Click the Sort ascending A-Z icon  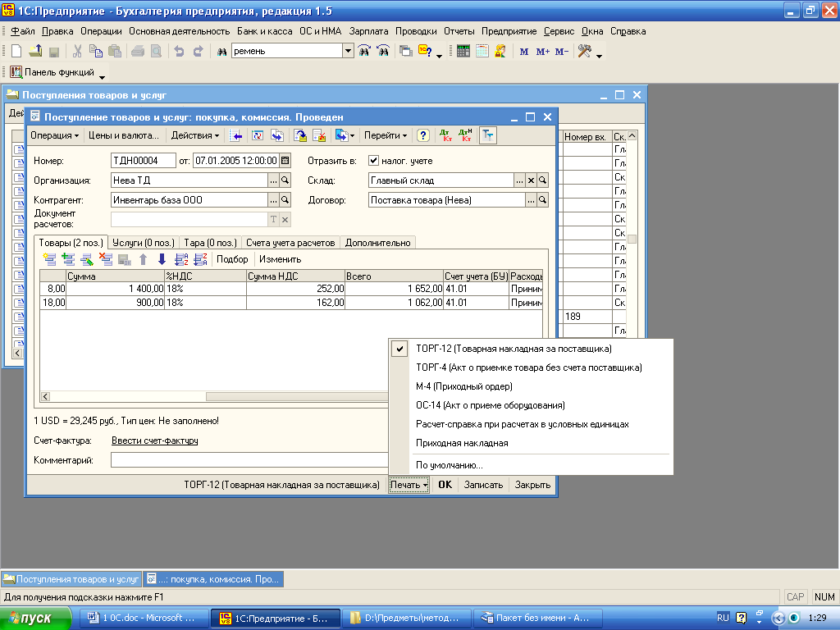pyautogui.click(x=181, y=259)
